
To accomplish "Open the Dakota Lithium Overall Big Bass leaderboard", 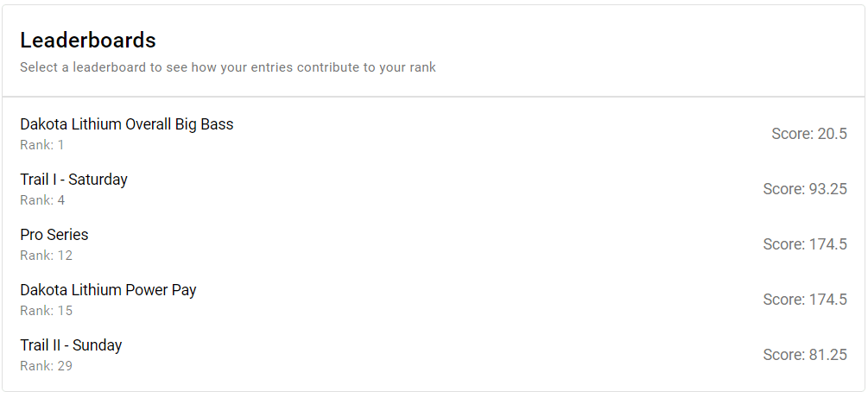I will tap(127, 124).
